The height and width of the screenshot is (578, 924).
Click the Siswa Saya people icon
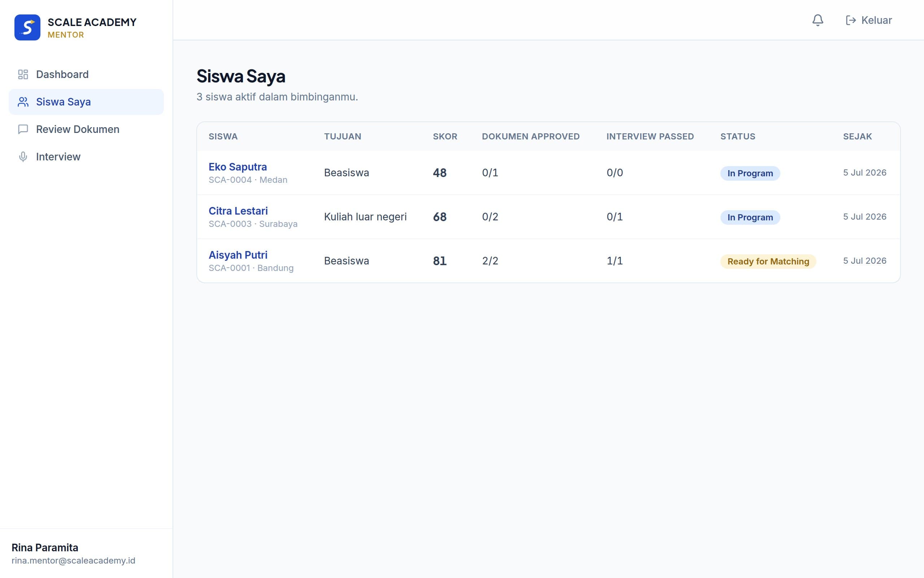pyautogui.click(x=23, y=102)
